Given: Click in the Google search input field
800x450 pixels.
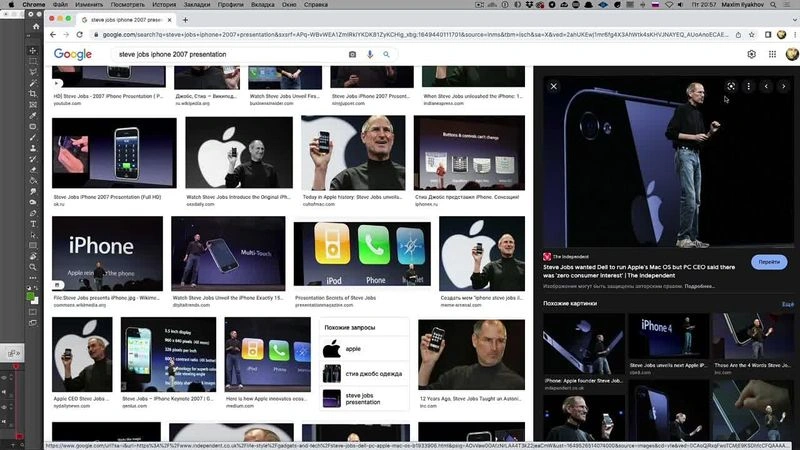Looking at the screenshot, I should (x=230, y=54).
